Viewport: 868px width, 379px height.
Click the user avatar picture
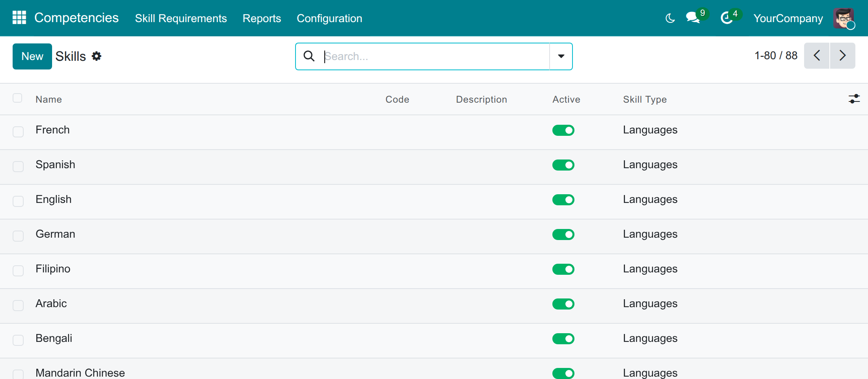pyautogui.click(x=844, y=18)
